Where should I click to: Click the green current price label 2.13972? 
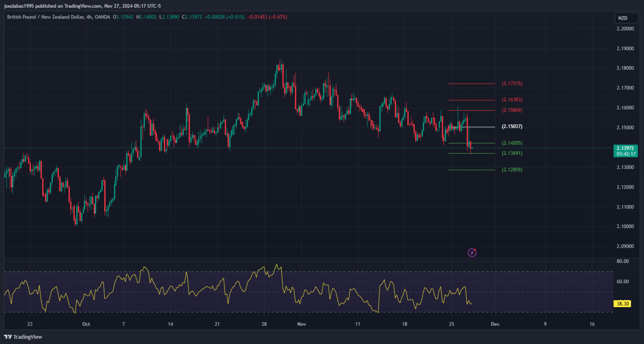pos(625,148)
